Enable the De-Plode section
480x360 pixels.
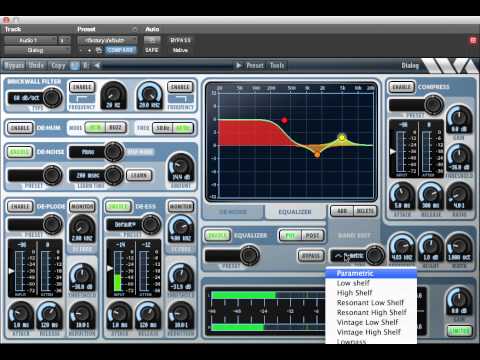(x=20, y=207)
